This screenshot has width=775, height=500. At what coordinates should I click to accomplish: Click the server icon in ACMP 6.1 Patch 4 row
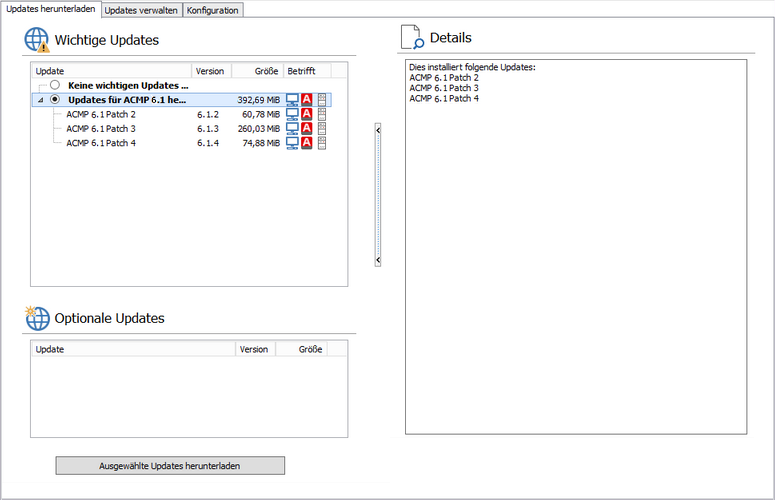(322, 143)
